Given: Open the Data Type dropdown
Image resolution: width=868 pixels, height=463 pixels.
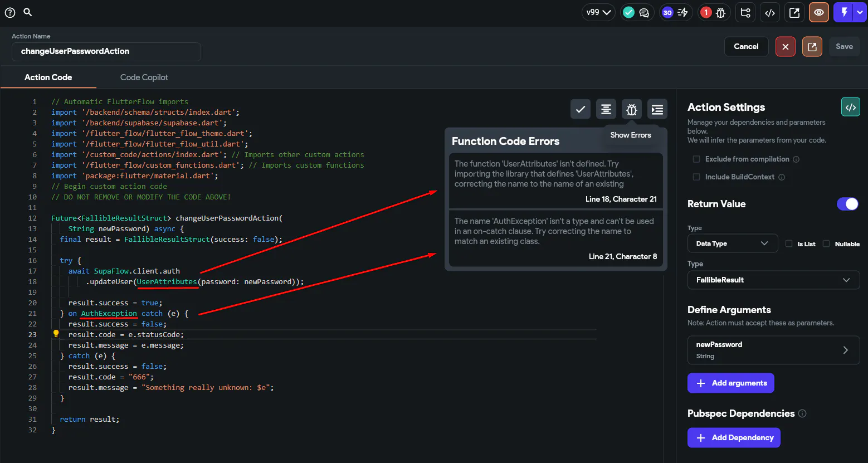Looking at the screenshot, I should 733,243.
